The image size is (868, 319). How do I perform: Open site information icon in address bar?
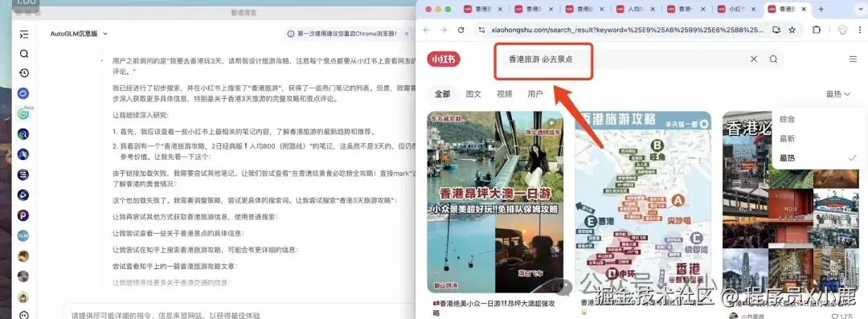point(481,30)
